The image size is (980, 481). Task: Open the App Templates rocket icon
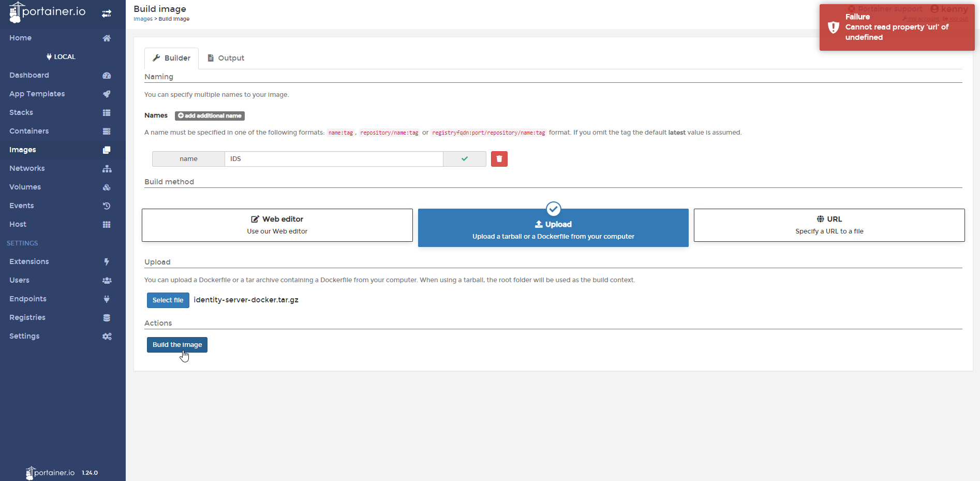coord(107,94)
